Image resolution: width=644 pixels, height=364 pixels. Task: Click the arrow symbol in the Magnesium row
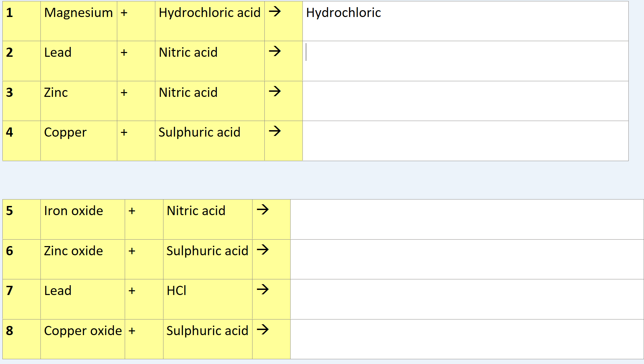(x=275, y=12)
